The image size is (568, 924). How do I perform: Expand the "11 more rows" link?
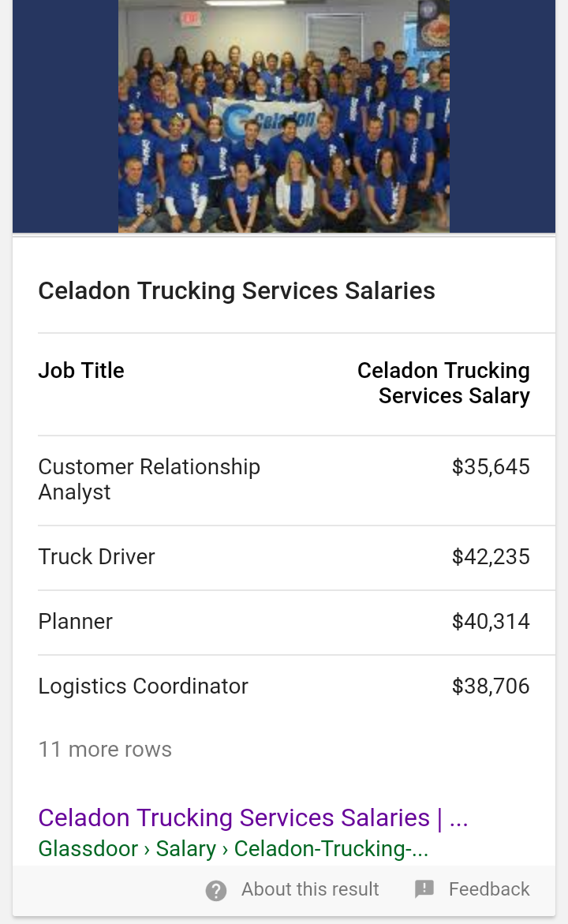105,749
